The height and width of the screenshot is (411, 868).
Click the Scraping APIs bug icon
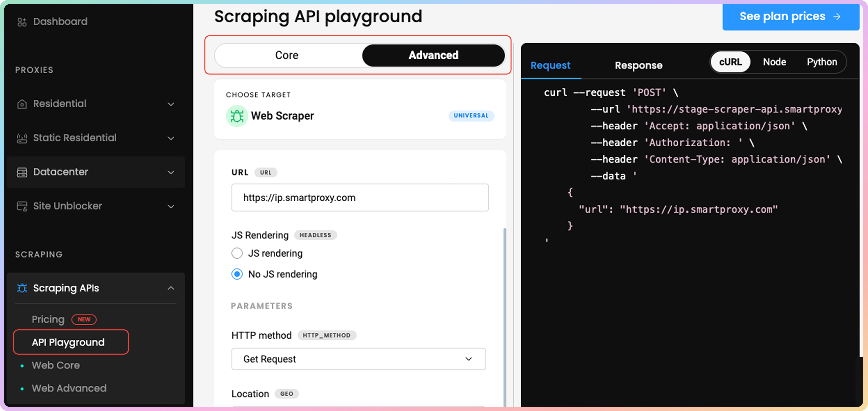[x=22, y=288]
